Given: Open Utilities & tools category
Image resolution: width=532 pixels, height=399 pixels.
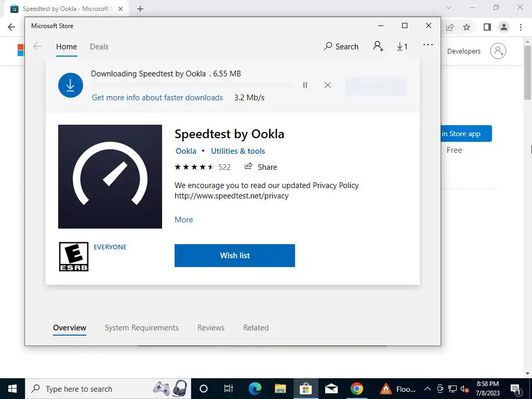Looking at the screenshot, I should click(238, 151).
